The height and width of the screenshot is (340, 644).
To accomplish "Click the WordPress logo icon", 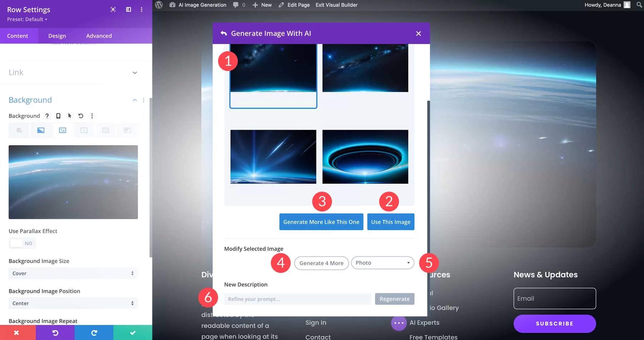I will (159, 5).
